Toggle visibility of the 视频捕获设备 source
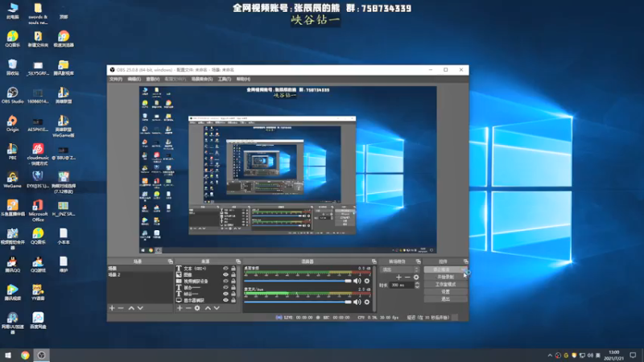The height and width of the screenshot is (362, 644). click(225, 281)
